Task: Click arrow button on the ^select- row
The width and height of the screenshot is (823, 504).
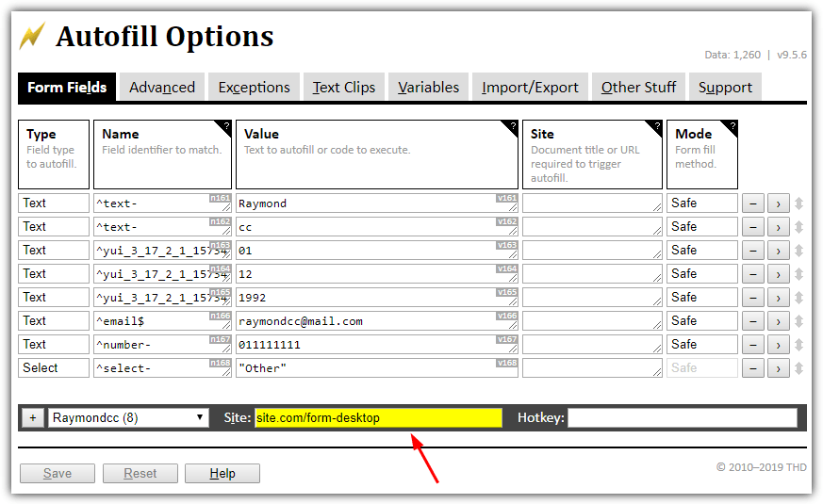Action: [x=779, y=368]
